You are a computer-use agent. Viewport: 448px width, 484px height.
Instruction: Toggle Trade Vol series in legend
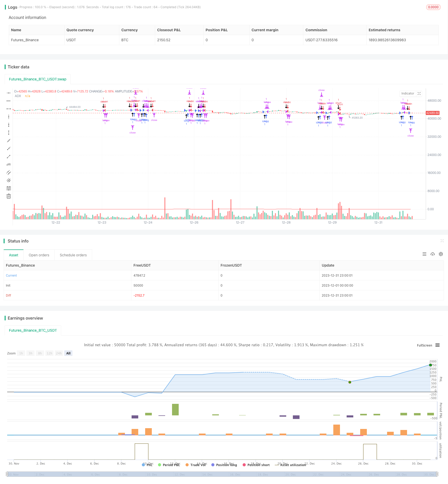(196, 465)
